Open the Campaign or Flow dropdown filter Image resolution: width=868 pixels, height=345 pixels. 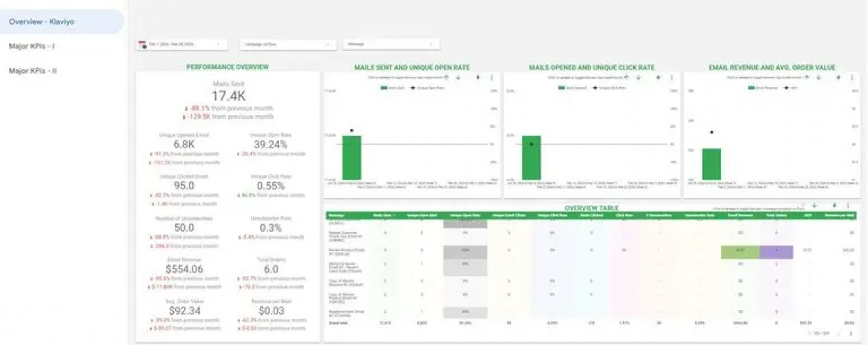[x=288, y=44]
